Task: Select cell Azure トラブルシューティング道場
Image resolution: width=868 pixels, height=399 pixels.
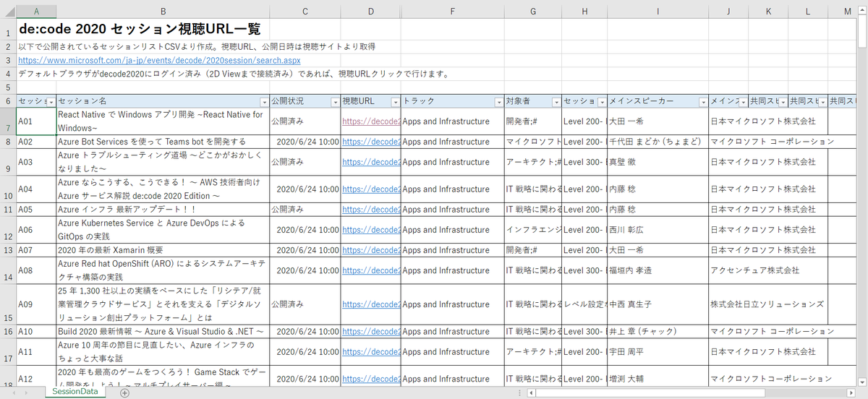Action: coord(163,162)
